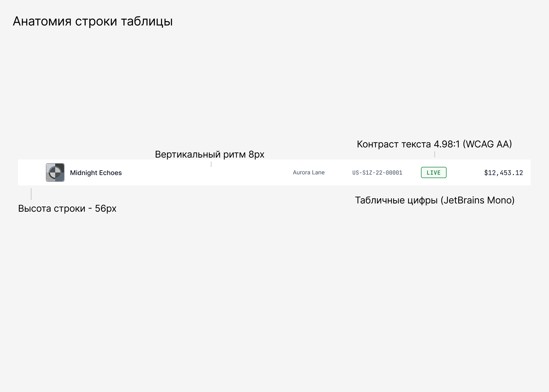The width and height of the screenshot is (549, 392).
Task: Click the tick mark below Вертикальный ритм text
Action: 211,164
